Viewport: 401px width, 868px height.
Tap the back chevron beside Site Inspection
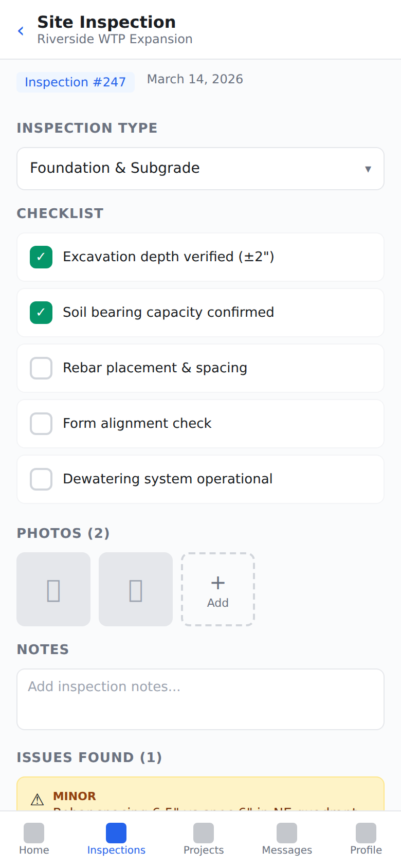pos(20,30)
